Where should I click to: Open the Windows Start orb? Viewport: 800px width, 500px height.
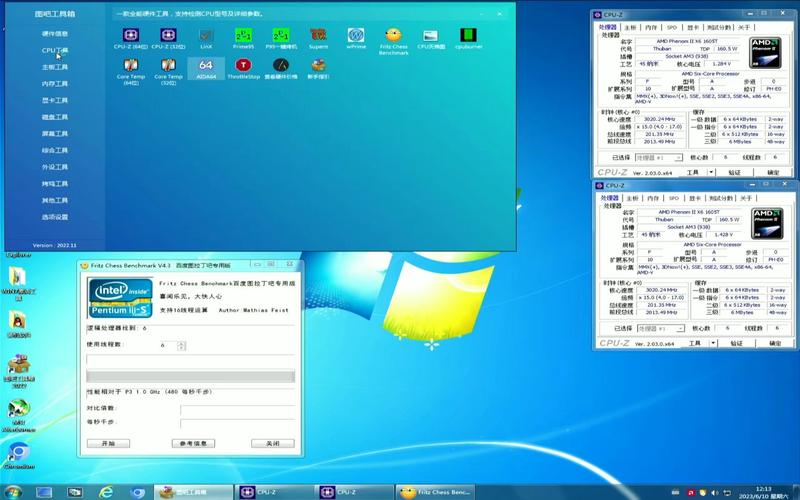click(x=12, y=492)
